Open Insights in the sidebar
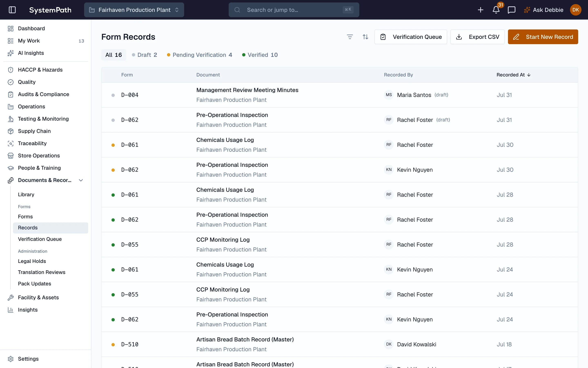The width and height of the screenshot is (588, 368). [x=46, y=310]
